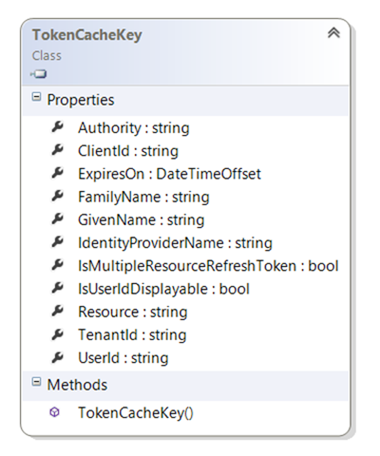Click the wrench icon beside ClientId

pos(57,150)
